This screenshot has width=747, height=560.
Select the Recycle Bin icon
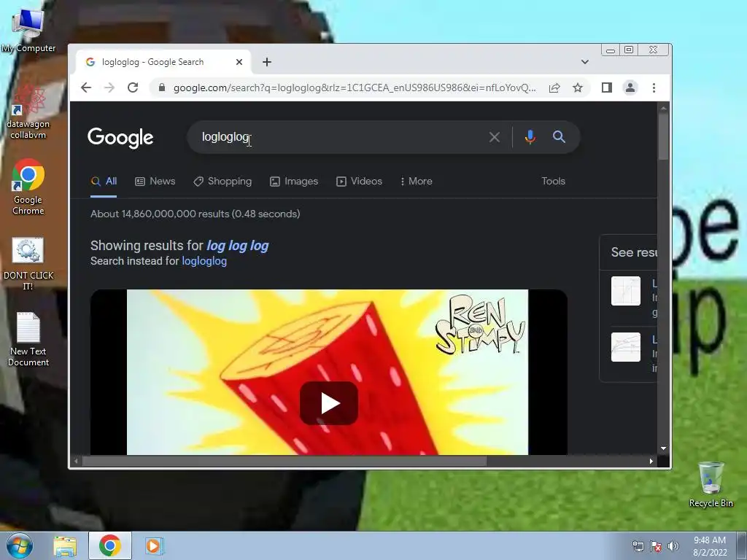pyautogui.click(x=711, y=484)
